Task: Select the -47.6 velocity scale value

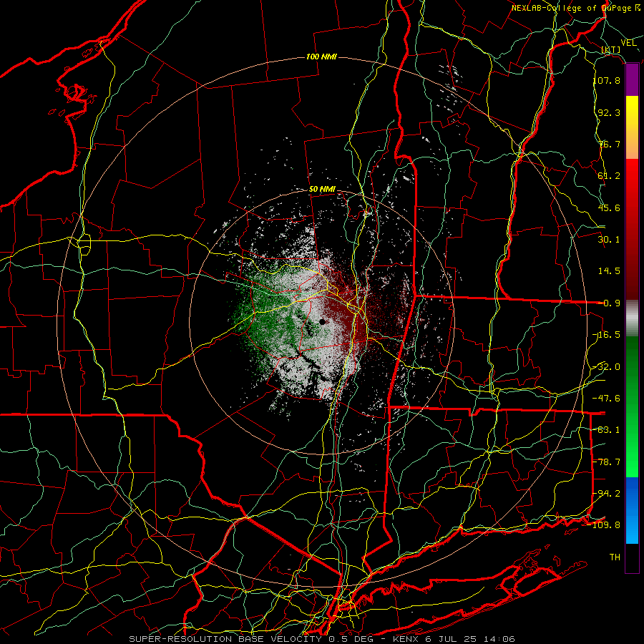Action: tap(607, 399)
